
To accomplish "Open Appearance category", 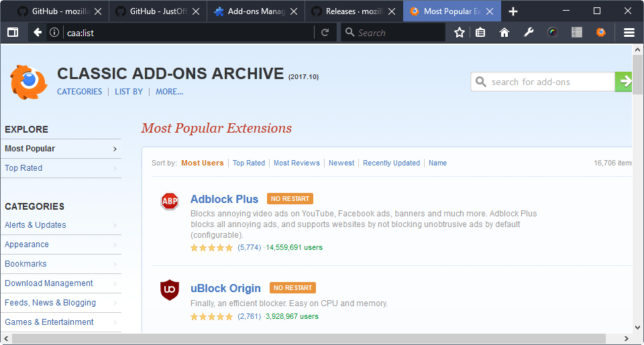I will [x=61, y=245].
